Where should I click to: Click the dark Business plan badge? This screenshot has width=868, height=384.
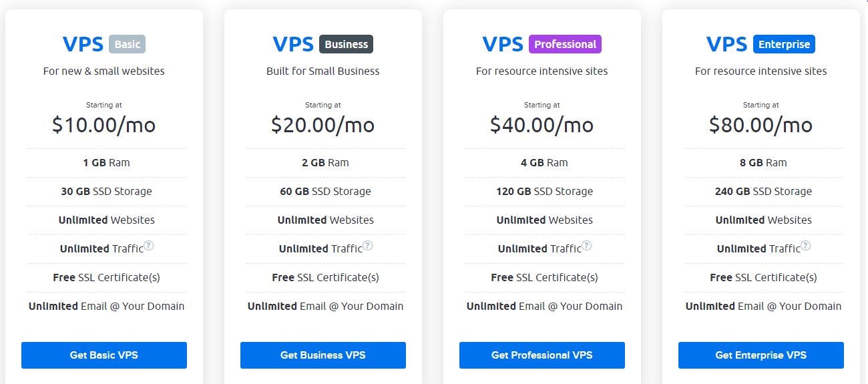coord(346,44)
